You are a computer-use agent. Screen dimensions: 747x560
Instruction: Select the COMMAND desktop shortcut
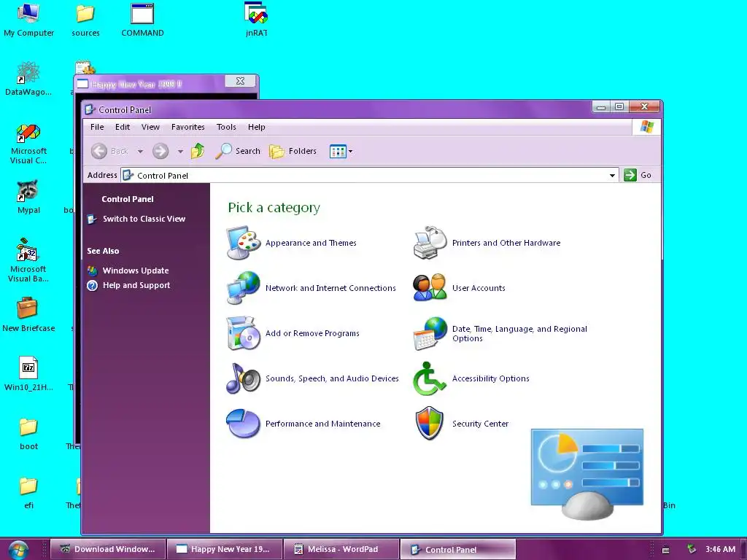point(142,20)
